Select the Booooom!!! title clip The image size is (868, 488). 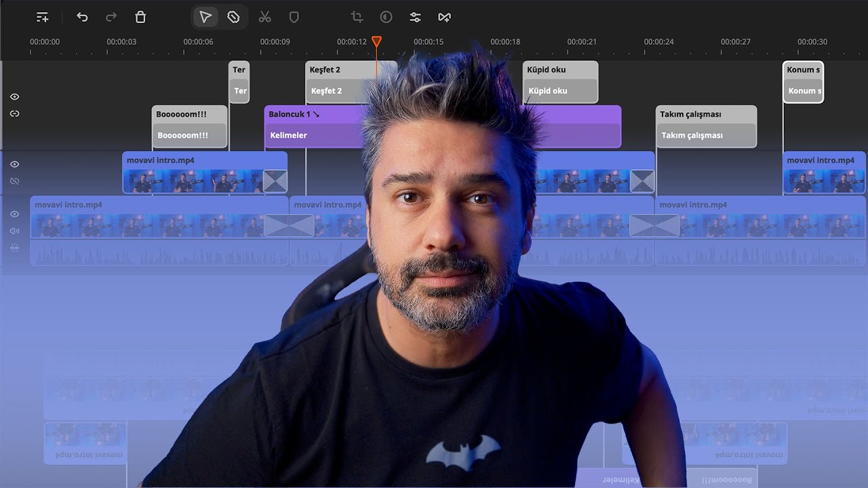pyautogui.click(x=189, y=126)
